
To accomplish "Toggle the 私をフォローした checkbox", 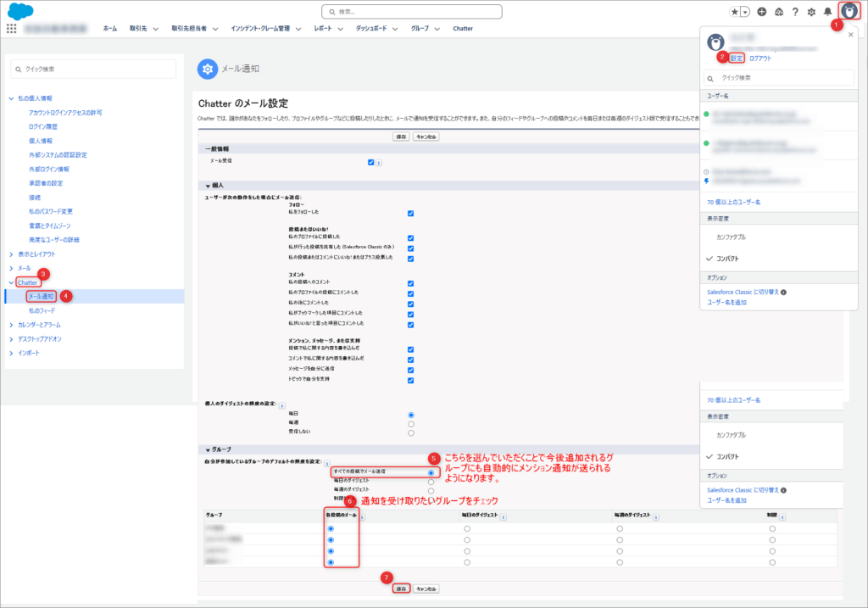I will (x=410, y=214).
